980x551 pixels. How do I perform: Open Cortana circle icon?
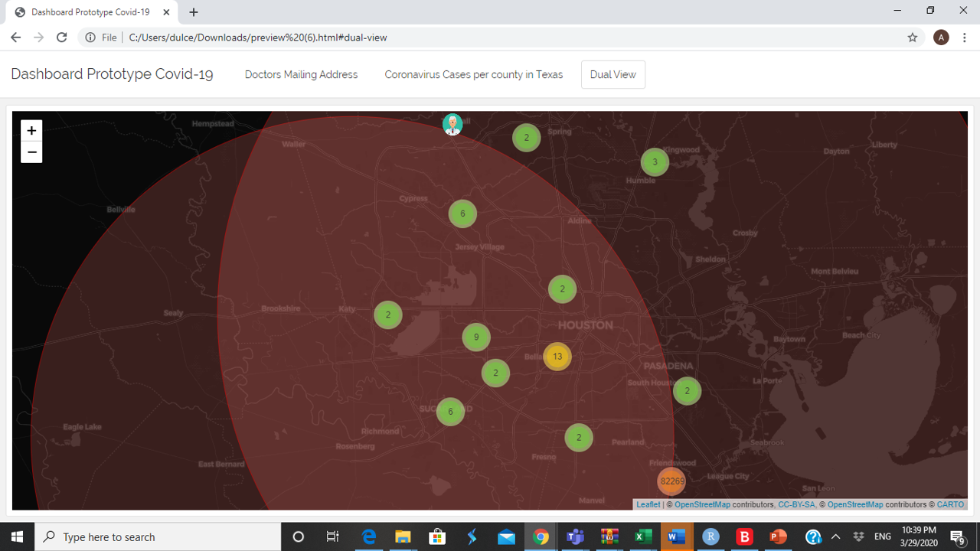[x=299, y=536]
